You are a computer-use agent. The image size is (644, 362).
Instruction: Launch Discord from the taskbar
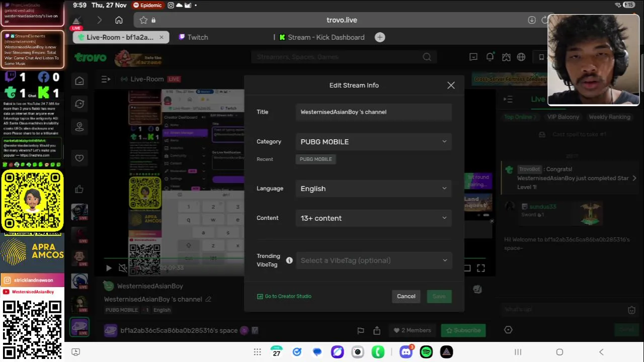tap(406, 352)
